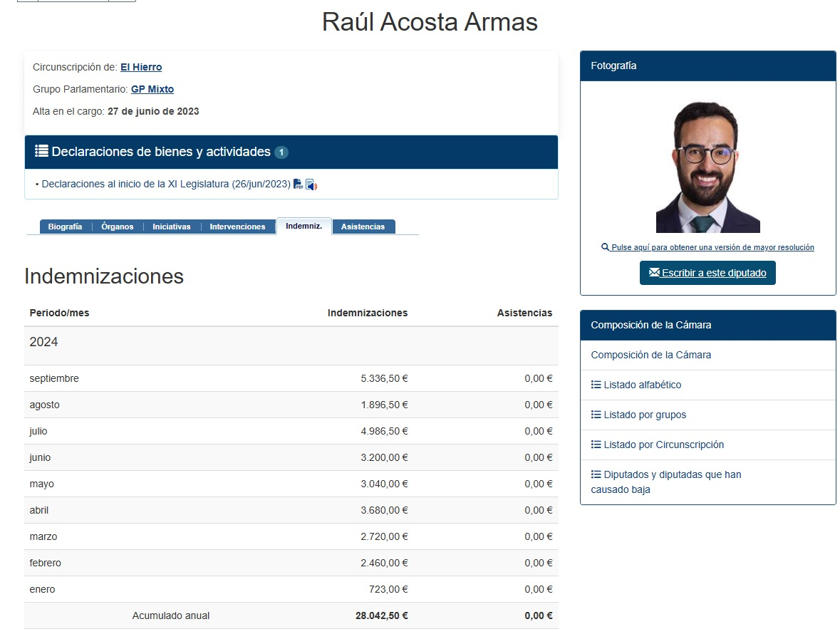Select the Iniciativas tab
This screenshot has width=840, height=639.
[x=171, y=227]
